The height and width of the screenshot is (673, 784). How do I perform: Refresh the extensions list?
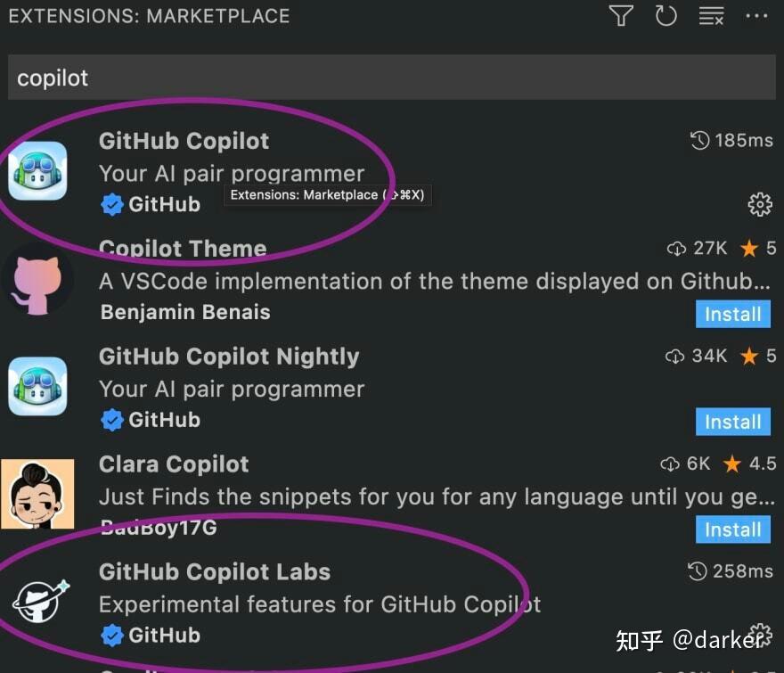[x=666, y=15]
